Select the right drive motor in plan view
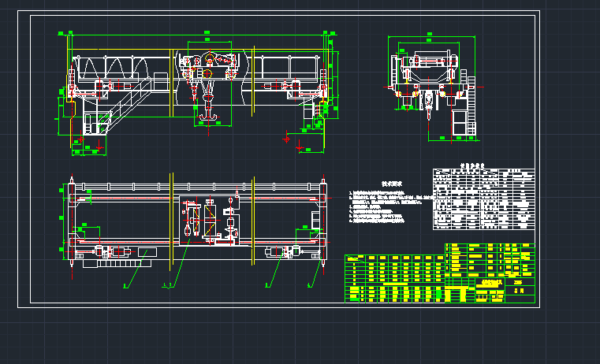Image resolution: width=600 pixels, height=364 pixels. (x=280, y=252)
